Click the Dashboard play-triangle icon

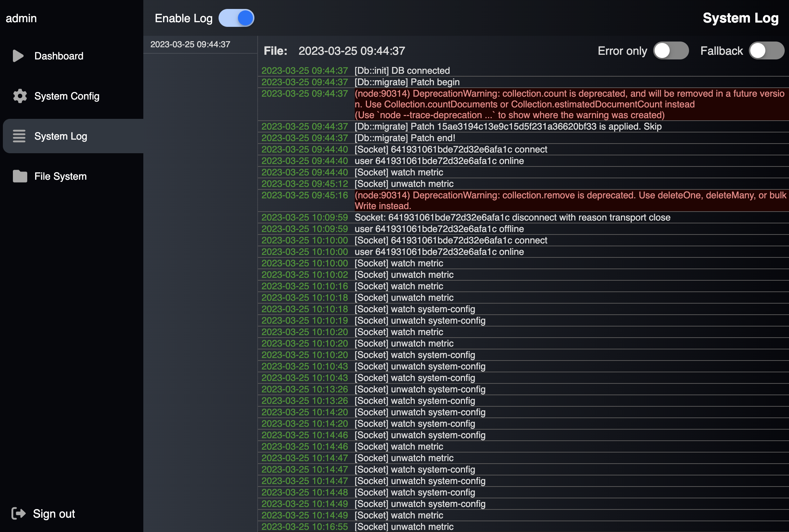point(18,56)
